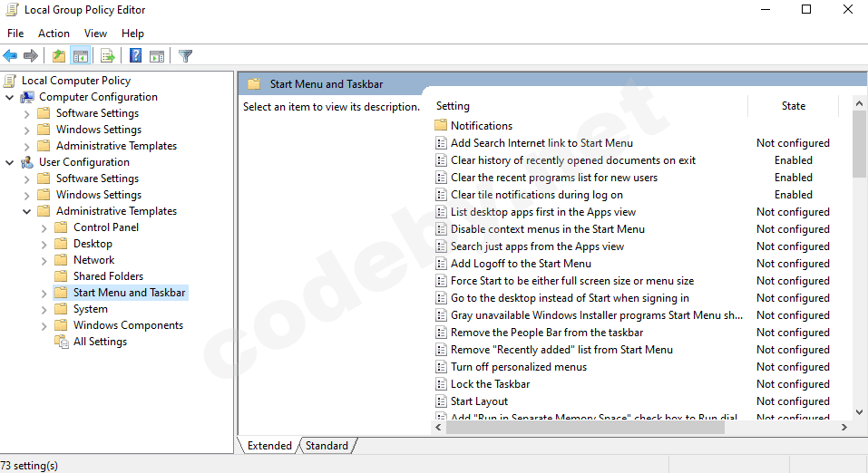
Task: Select 'Disable context menus in the Start Menu'
Action: click(x=548, y=229)
